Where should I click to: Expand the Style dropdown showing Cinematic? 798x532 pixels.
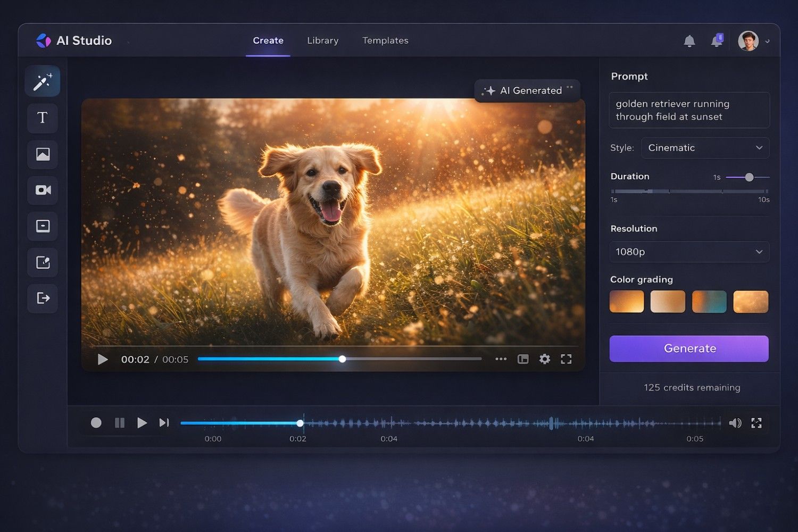[x=705, y=148]
